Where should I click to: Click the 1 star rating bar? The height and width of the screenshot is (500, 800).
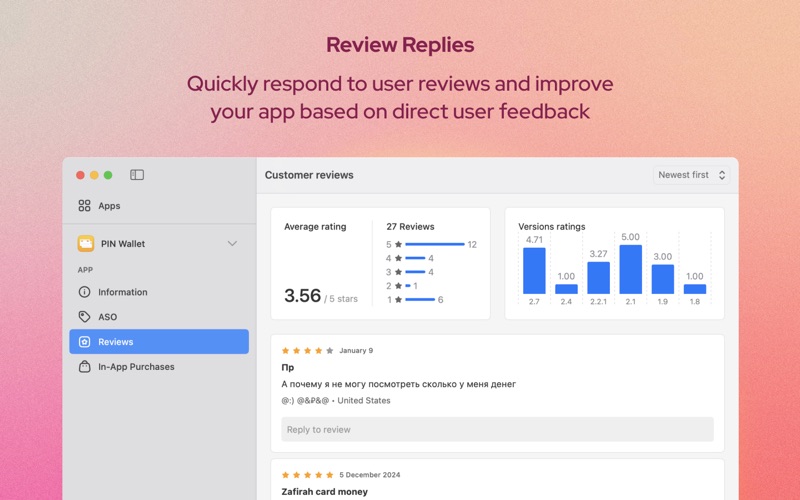tap(420, 299)
